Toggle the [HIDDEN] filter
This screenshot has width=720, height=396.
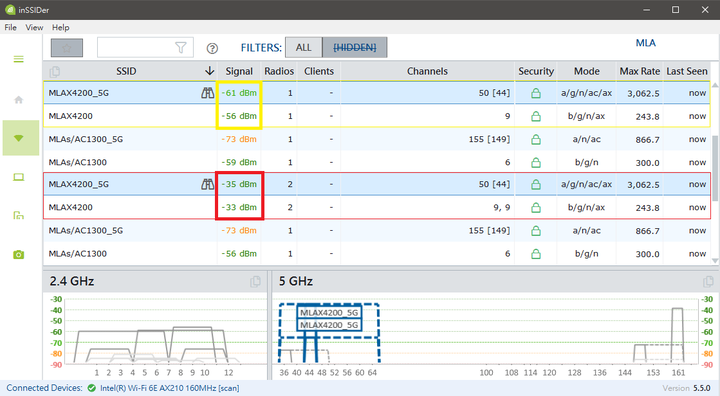[354, 47]
